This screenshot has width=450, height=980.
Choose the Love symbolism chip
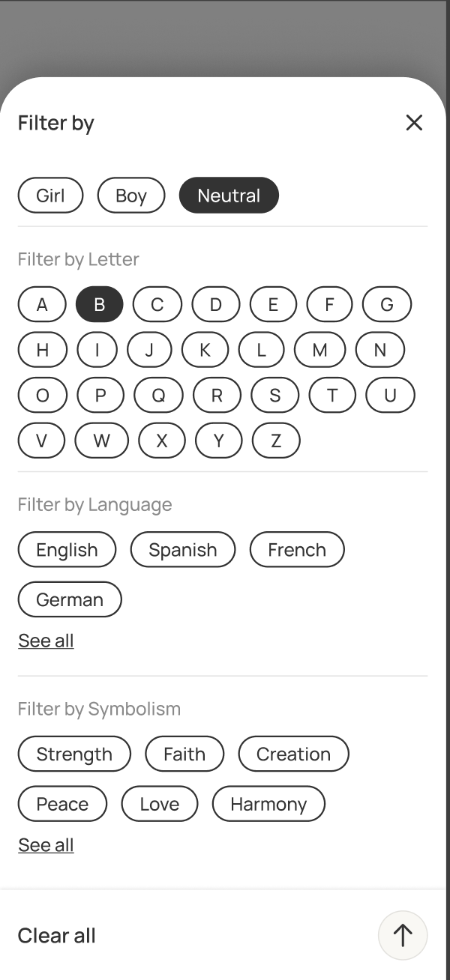(x=160, y=804)
